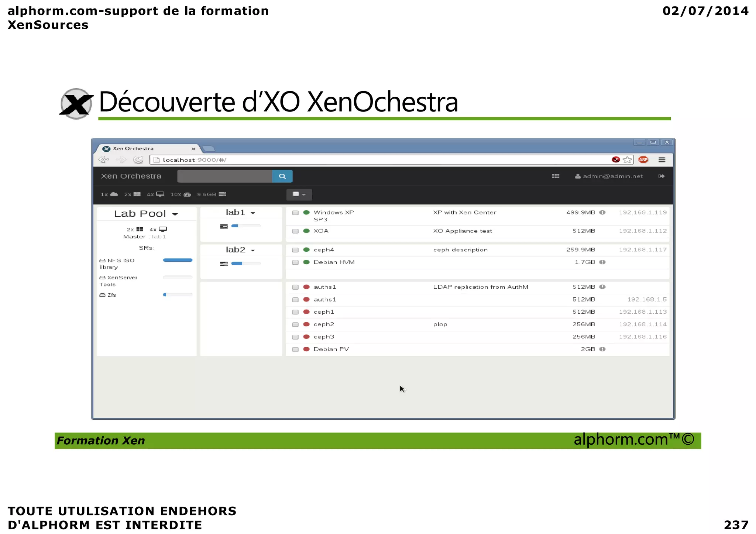Screen dimensions: 756x534
Task: Click the blue search magnifier button
Action: pyautogui.click(x=282, y=176)
